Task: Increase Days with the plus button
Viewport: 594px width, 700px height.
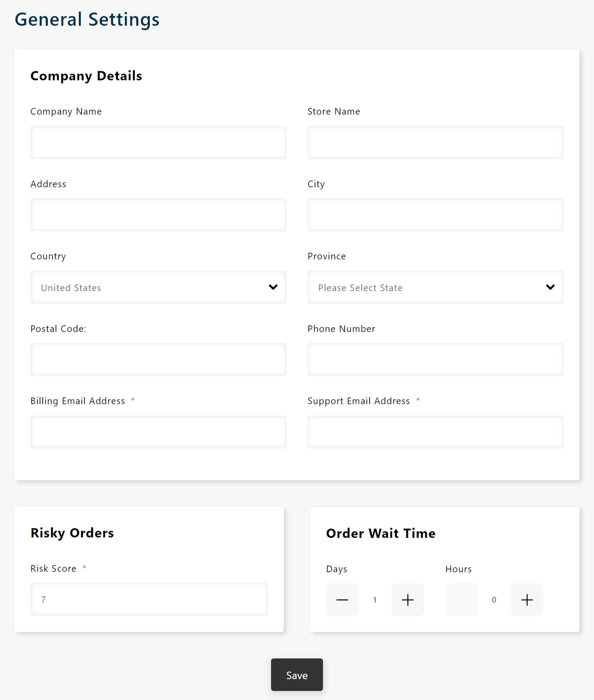Action: (407, 600)
